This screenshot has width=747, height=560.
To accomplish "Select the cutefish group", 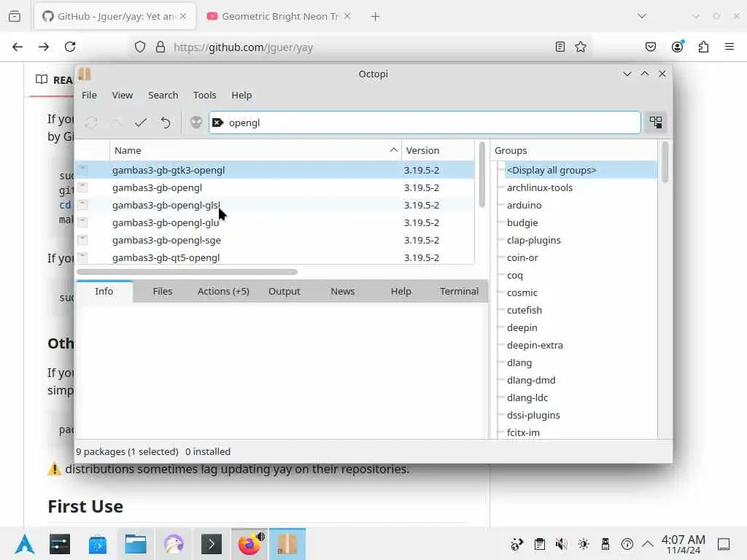I will point(524,310).
